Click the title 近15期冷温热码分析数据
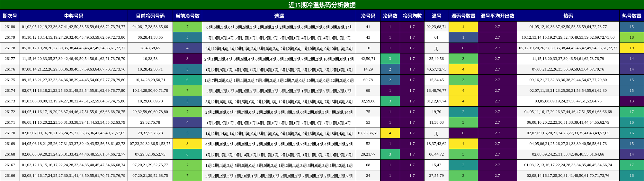Screen dimensions: 644x181 (x=322, y=5)
